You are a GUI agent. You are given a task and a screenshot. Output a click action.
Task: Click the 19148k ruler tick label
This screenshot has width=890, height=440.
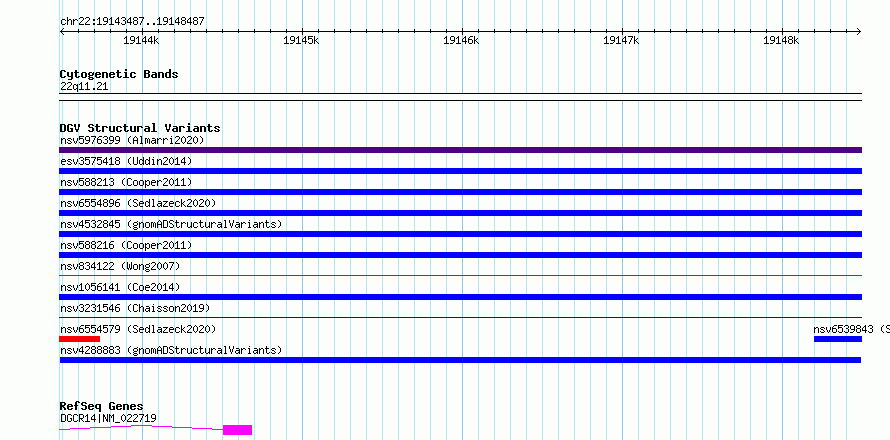782,40
